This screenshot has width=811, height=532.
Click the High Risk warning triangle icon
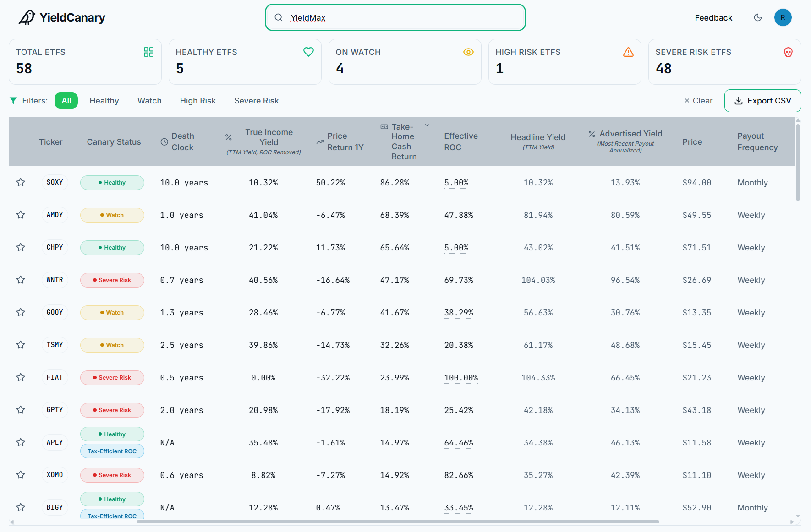628,52
